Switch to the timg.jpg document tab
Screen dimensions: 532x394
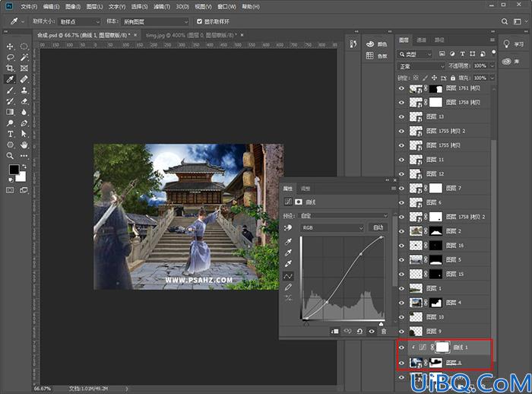tap(190, 35)
